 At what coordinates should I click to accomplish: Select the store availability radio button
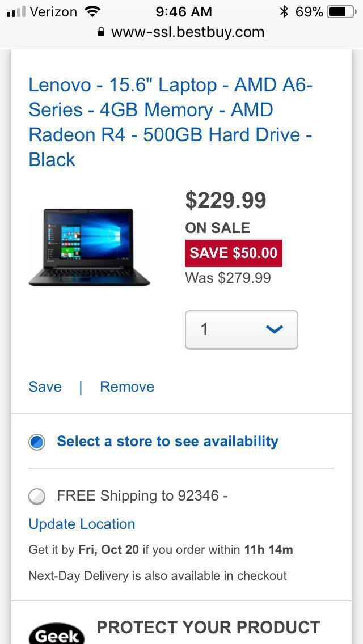tap(37, 442)
